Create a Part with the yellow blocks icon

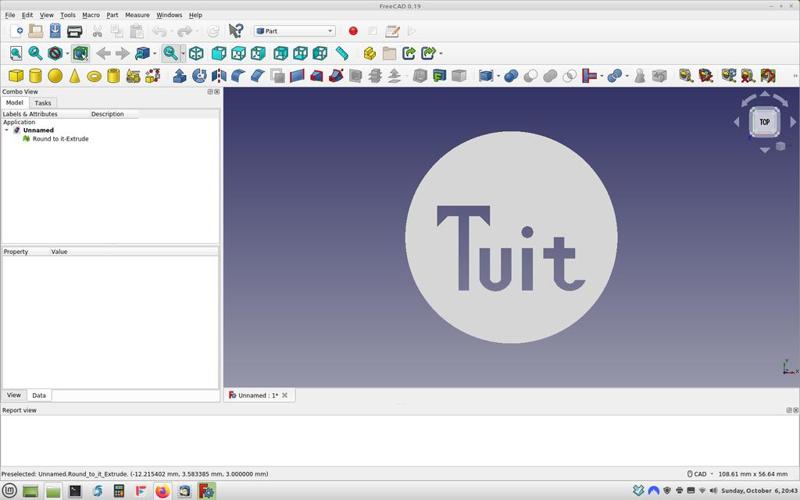(369, 53)
